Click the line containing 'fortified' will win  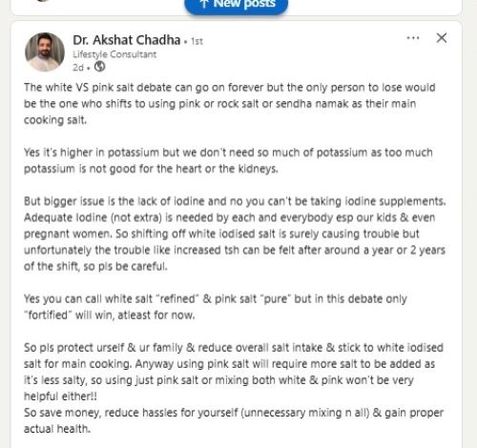point(110,316)
